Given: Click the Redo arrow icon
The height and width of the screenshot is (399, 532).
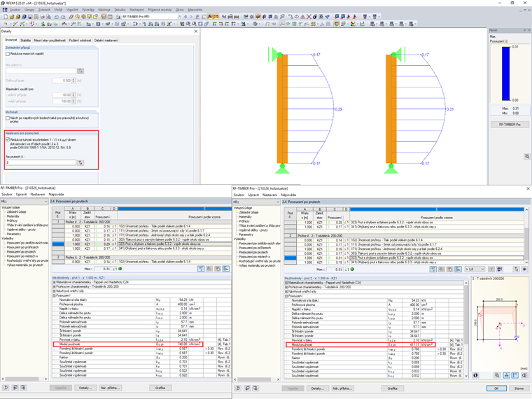Looking at the screenshot, I should coord(63,16).
